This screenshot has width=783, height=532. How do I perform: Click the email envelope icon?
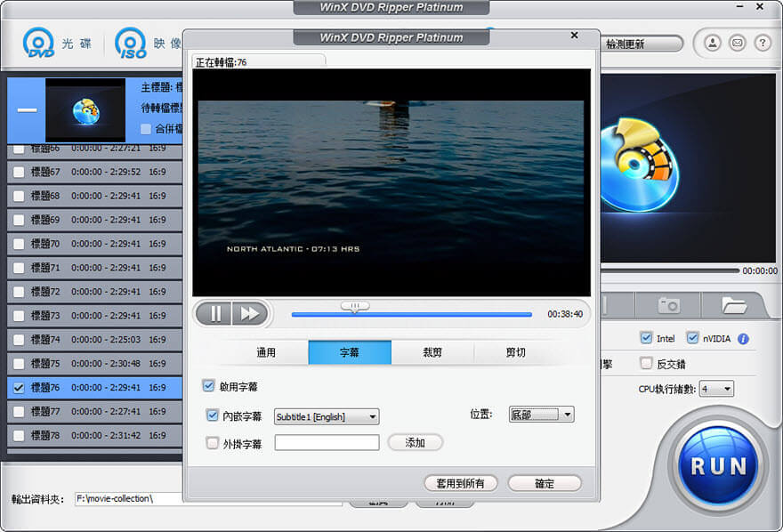tap(737, 44)
